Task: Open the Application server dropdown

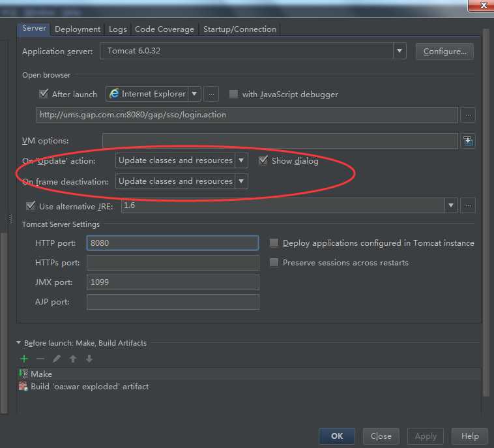Action: [x=399, y=51]
